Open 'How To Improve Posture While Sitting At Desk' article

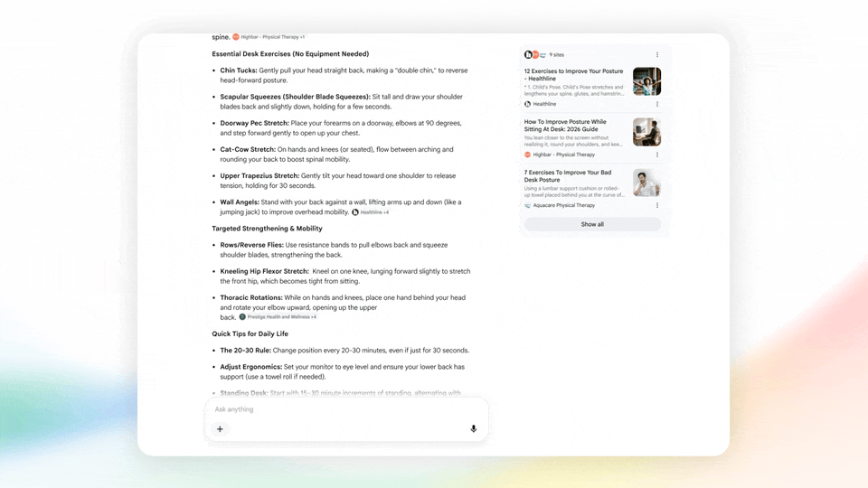click(x=565, y=126)
